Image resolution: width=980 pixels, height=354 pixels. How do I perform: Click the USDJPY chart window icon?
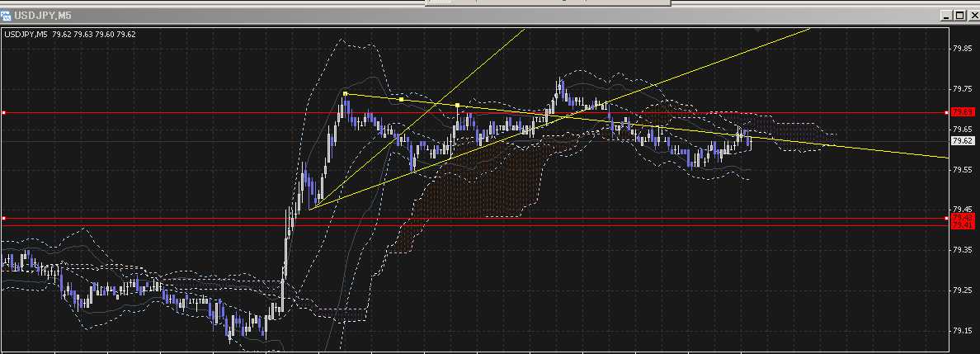[x=7, y=15]
